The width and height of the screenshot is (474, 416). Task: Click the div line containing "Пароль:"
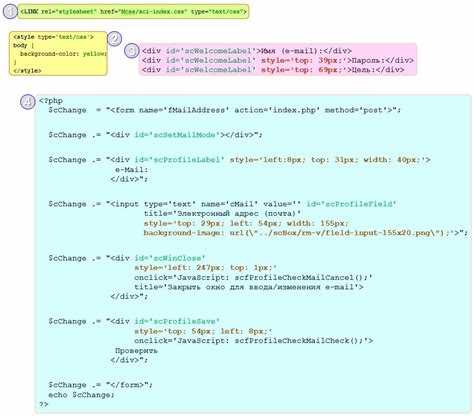(x=278, y=60)
